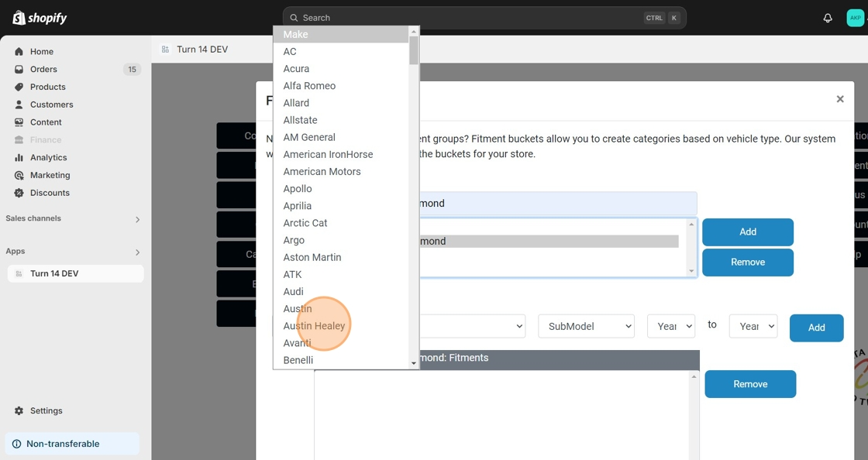Select Benelli make option

(340, 360)
